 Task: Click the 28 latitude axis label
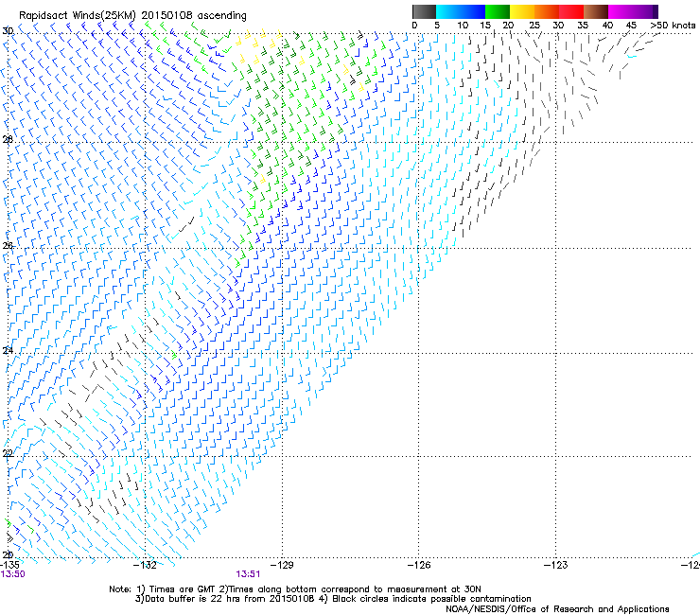[x=8, y=139]
